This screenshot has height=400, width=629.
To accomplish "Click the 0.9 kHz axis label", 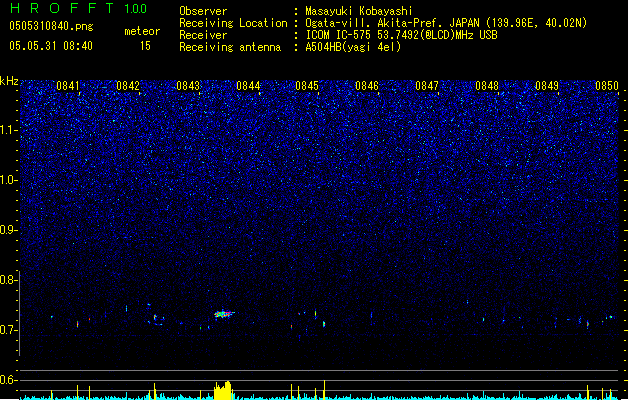I will pos(8,230).
